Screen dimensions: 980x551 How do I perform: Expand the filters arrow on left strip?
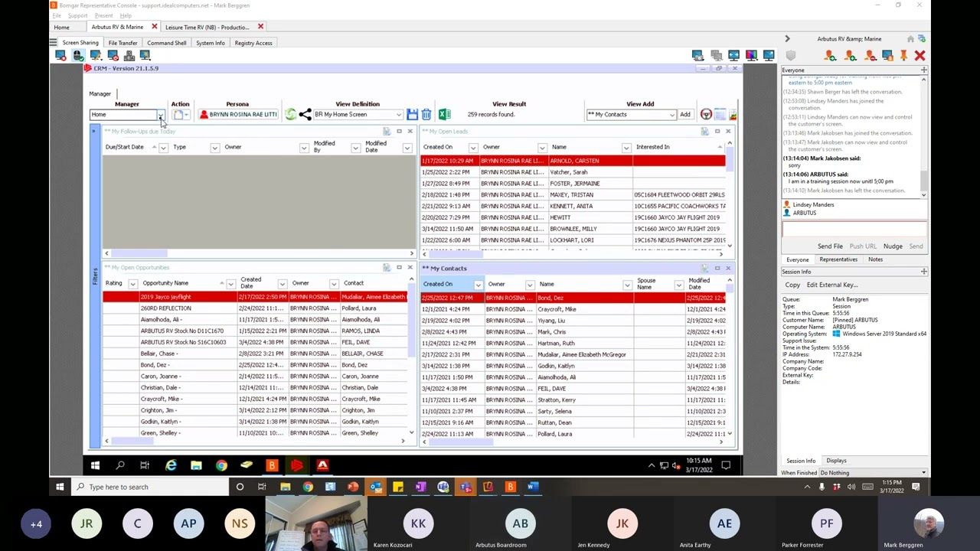(x=94, y=132)
